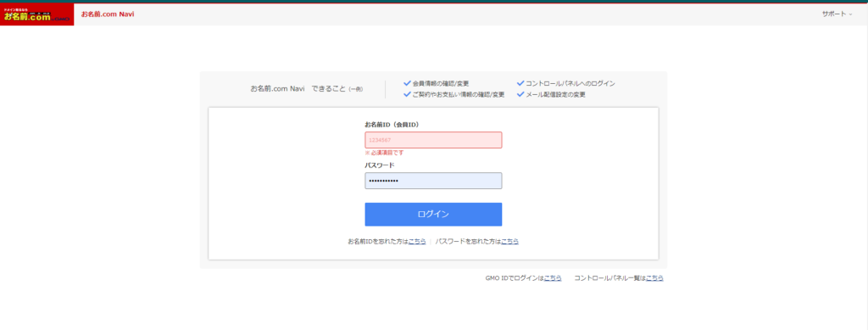This screenshot has width=868, height=330.
Task: Focus the お名前ID (会員ID) input field
Action: (433, 140)
